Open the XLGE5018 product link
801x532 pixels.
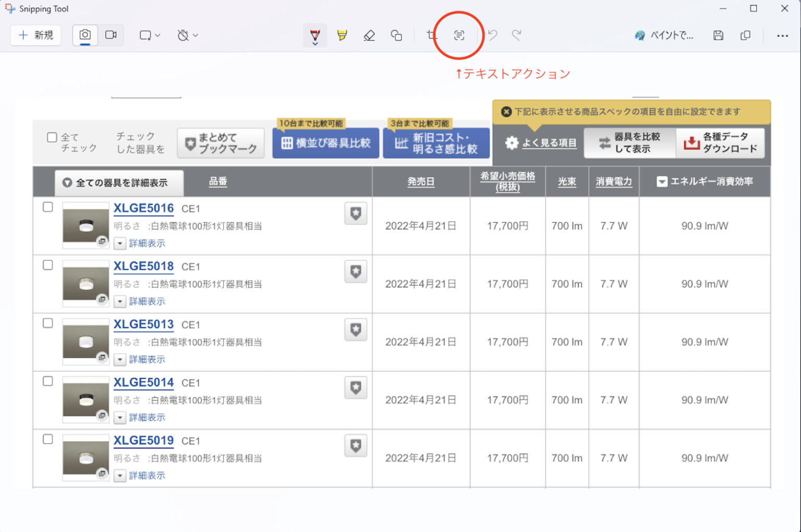[143, 266]
